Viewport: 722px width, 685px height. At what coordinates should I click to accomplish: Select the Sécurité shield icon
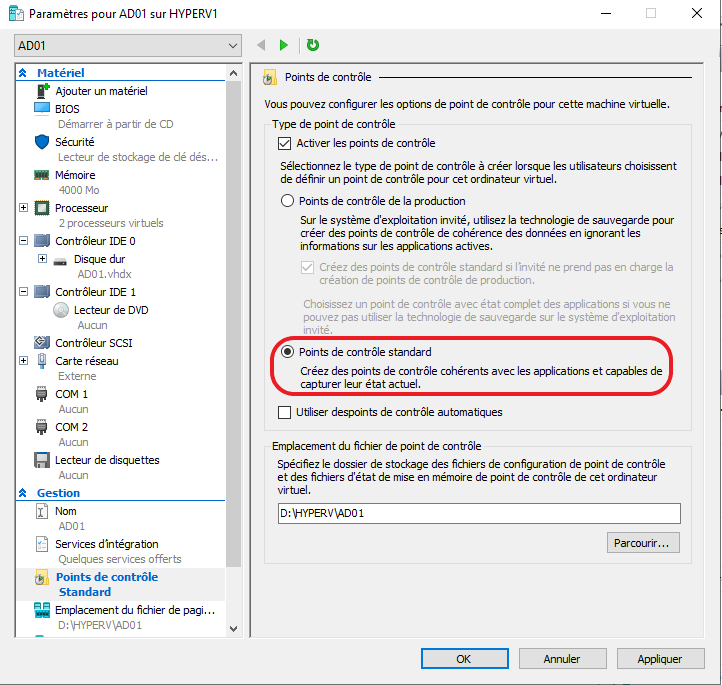tap(42, 142)
